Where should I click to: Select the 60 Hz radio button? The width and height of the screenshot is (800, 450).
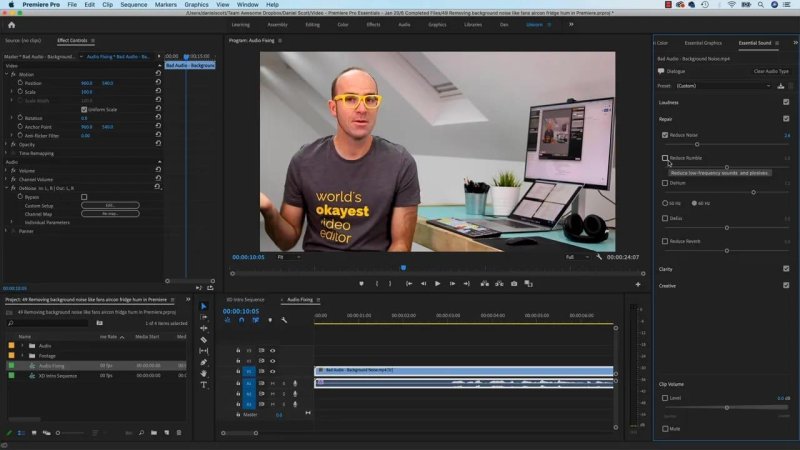694,203
